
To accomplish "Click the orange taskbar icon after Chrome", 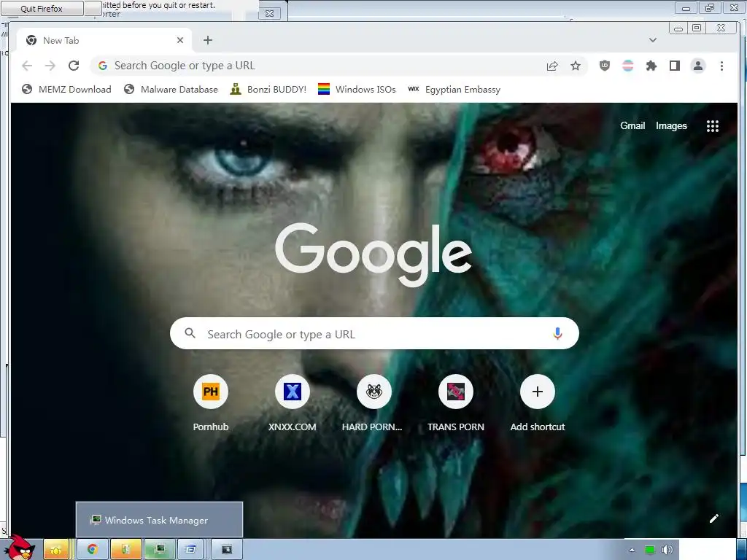I will 125,550.
